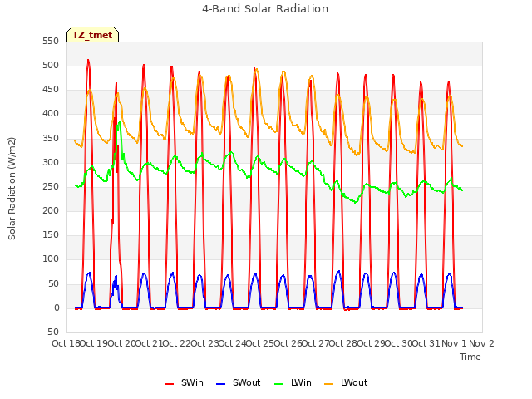
Task: Click the LWin legend label
Action: pyautogui.click(x=301, y=382)
